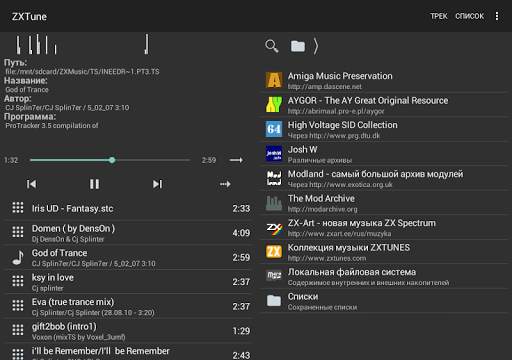Select Локальная файловая система entry
The height and width of the screenshot is (360, 512).
(385, 276)
